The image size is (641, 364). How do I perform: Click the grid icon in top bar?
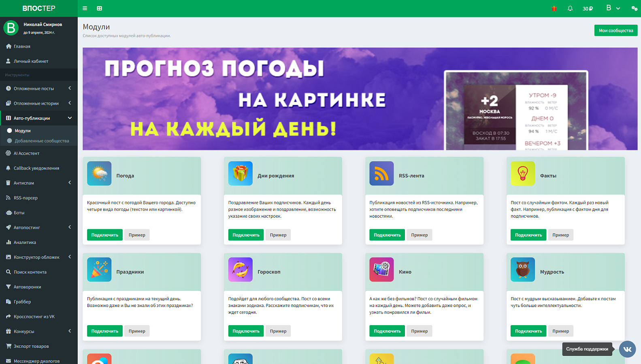(99, 8)
